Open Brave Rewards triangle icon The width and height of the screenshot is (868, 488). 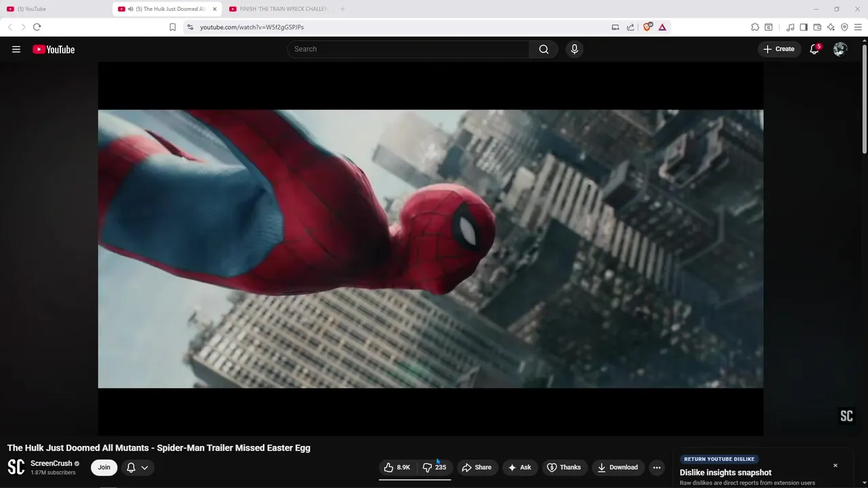click(662, 27)
